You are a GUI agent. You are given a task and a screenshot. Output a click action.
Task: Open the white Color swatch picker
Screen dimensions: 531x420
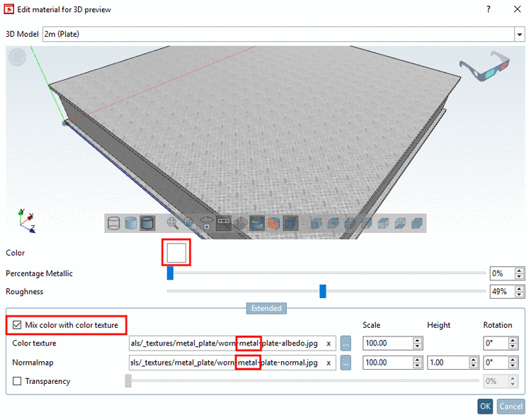pos(176,253)
